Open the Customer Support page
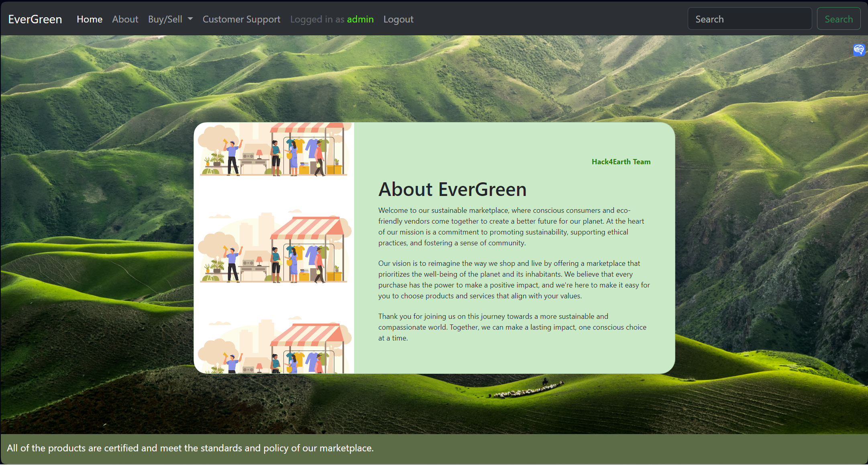 (241, 19)
